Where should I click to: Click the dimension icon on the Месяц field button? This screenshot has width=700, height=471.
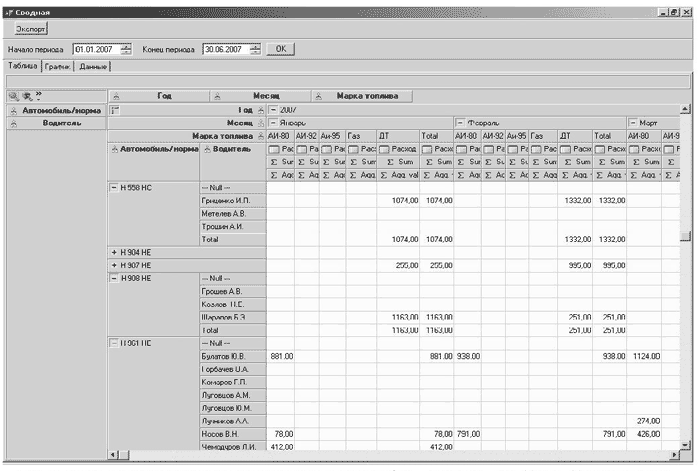pos(217,96)
